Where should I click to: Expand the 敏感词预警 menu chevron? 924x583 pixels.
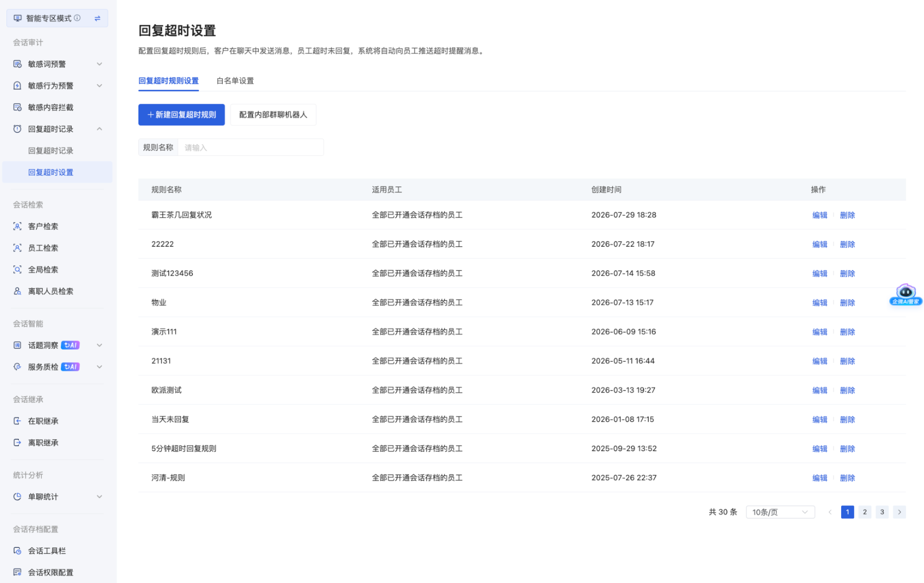99,64
